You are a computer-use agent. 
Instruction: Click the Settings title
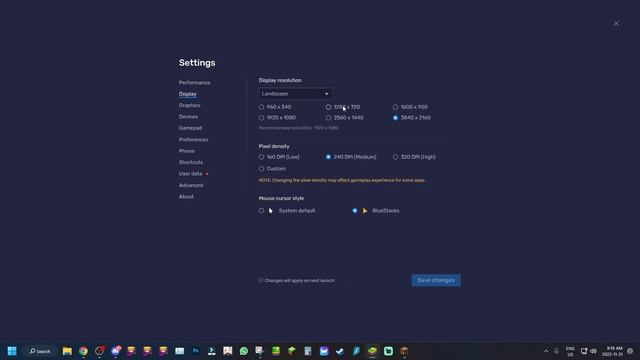click(197, 63)
